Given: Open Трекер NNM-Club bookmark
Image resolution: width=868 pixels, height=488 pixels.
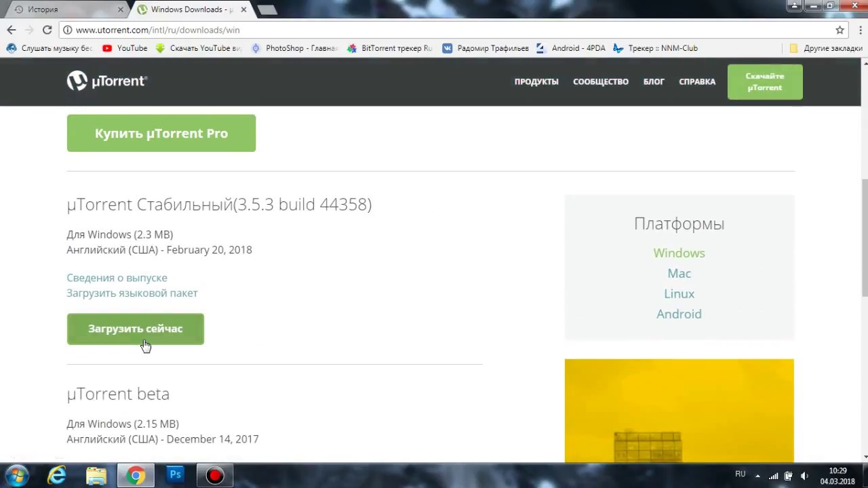Looking at the screenshot, I should [x=655, y=48].
